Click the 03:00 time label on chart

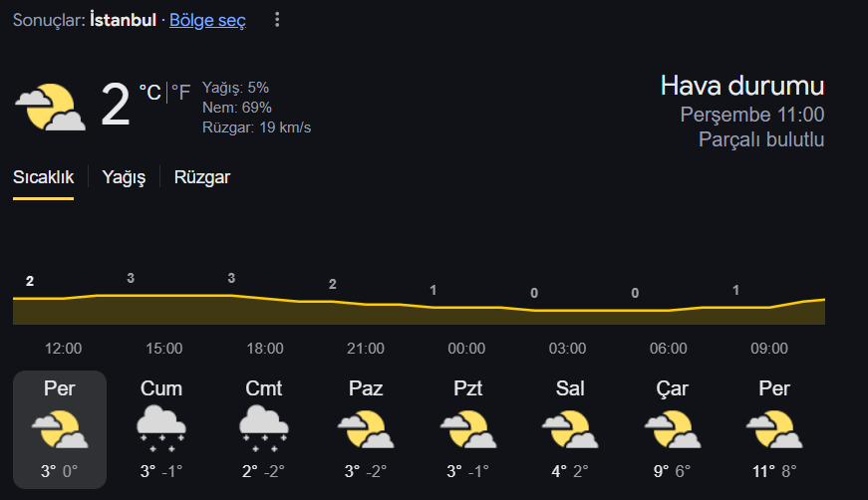click(x=567, y=349)
